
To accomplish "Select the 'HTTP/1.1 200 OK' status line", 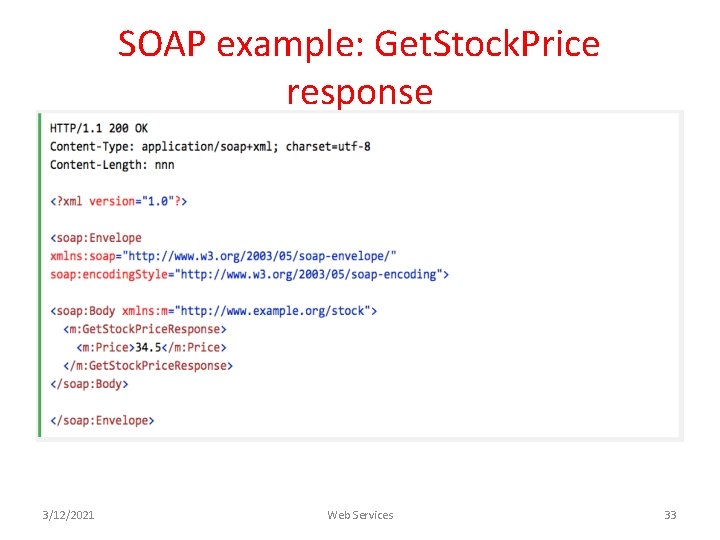I will [x=99, y=128].
